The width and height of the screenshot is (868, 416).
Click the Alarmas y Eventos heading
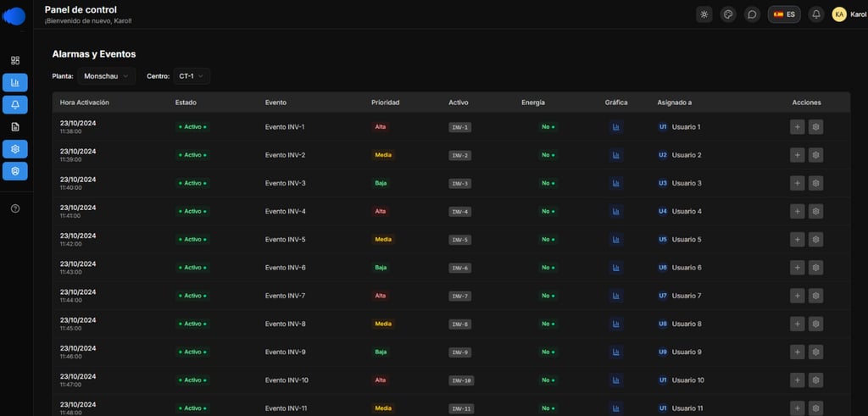coord(93,54)
